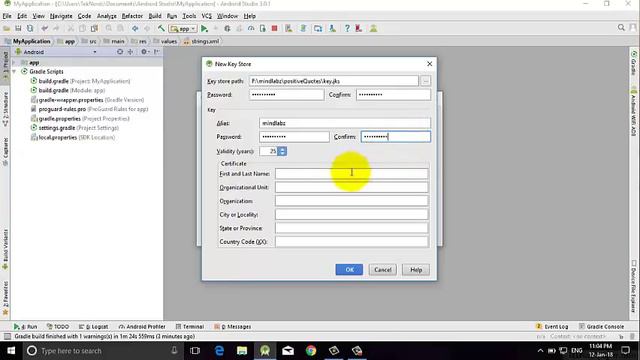Click Help in New Key Store

point(416,269)
